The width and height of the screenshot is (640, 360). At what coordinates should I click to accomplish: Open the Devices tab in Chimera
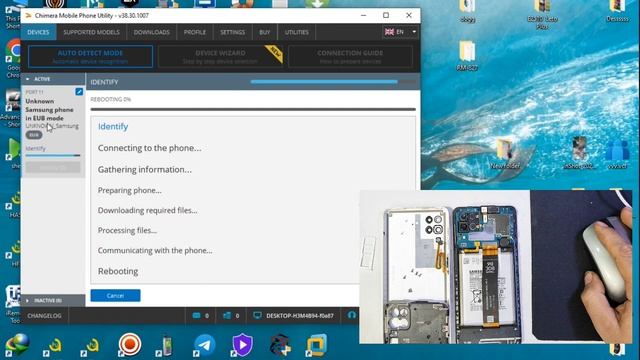click(x=38, y=32)
